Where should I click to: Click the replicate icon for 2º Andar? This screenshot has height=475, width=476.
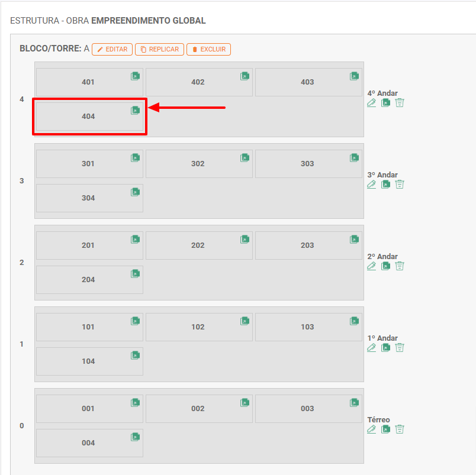[x=385, y=266]
